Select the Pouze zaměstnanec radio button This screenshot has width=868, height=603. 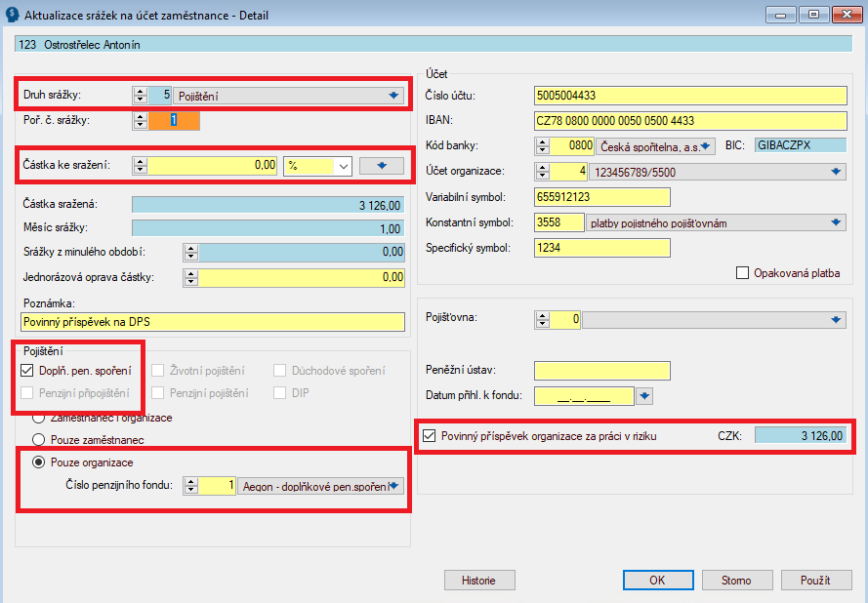[40, 440]
